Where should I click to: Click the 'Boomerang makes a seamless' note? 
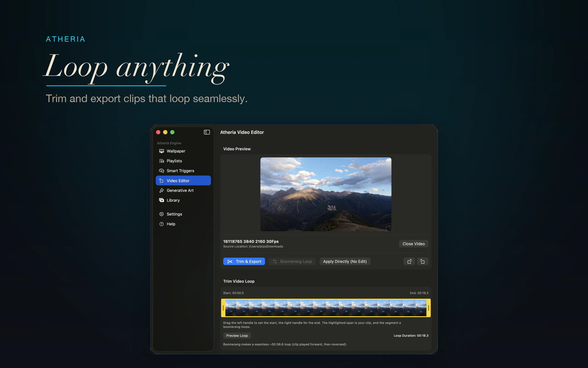(x=285, y=344)
